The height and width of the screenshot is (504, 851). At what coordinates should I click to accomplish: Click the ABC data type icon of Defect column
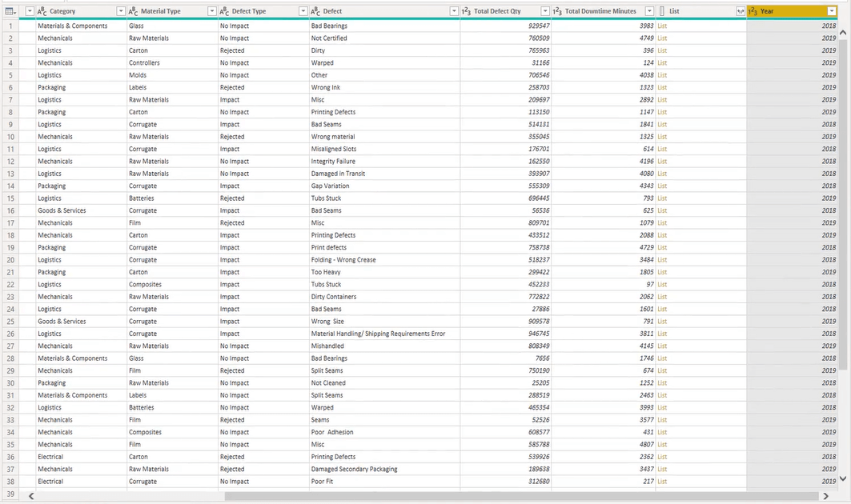315,11
